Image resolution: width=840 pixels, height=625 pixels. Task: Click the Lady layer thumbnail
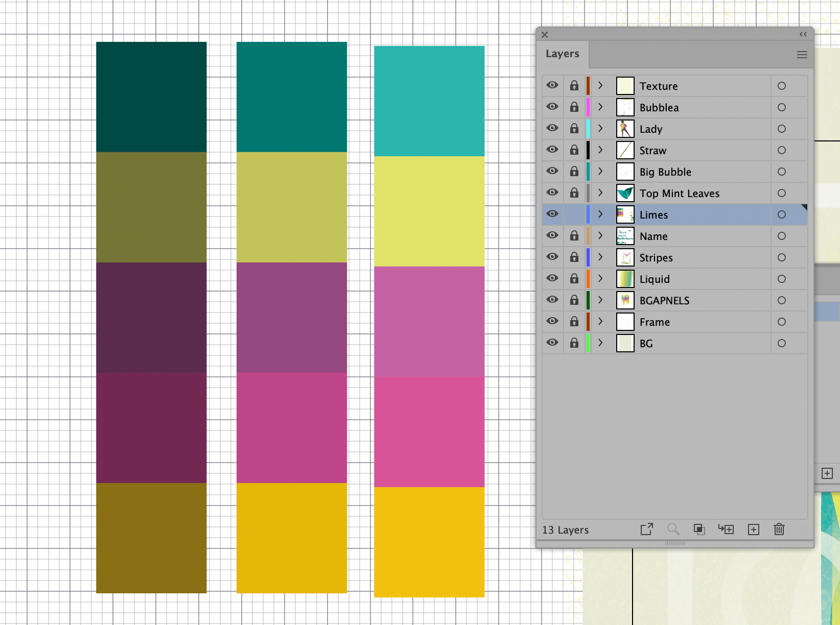[x=625, y=129]
